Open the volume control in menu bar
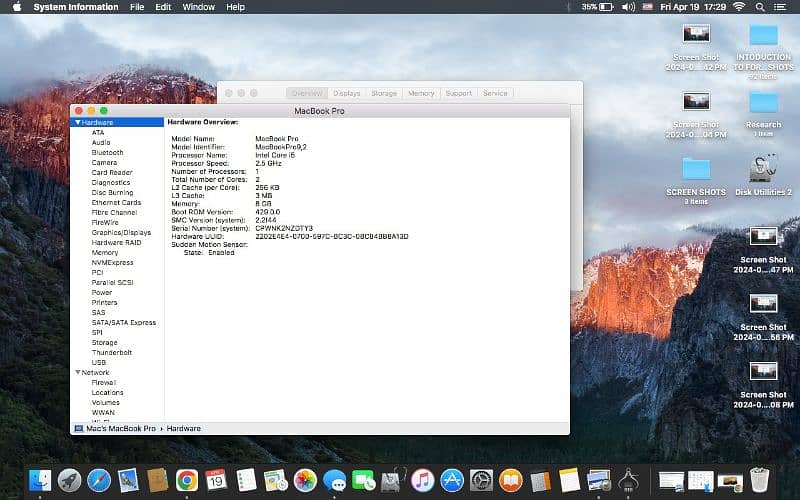Image resolution: width=800 pixels, height=500 pixels. (628, 7)
